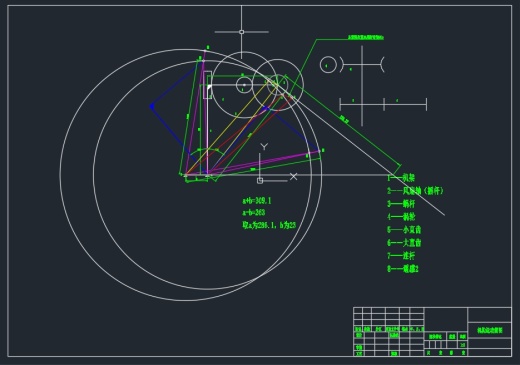
Task: Select the "a-b=263" annotation text
Action: (254, 212)
